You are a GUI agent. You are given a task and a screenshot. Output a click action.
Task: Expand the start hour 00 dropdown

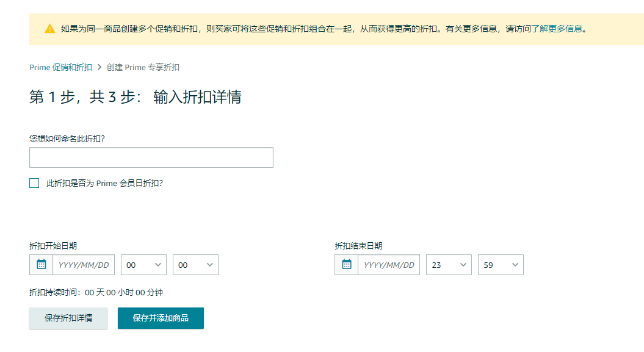143,265
